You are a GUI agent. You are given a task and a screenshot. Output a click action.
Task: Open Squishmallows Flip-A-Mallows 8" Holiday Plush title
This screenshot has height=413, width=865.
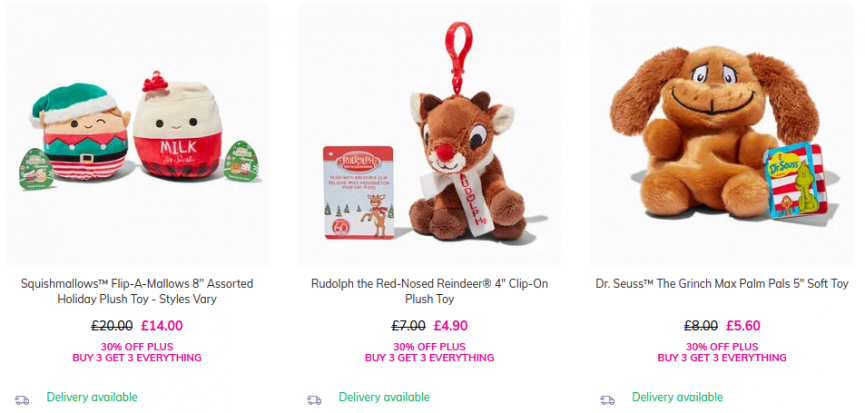137,292
